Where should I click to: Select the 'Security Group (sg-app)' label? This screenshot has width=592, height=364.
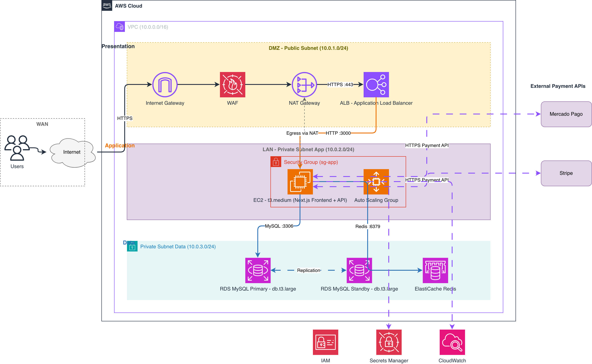point(311,162)
